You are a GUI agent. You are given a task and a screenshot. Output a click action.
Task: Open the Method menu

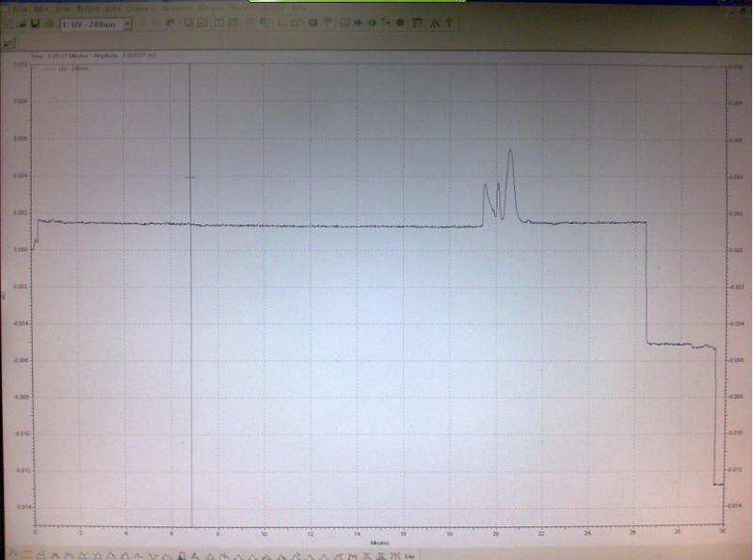(x=87, y=9)
